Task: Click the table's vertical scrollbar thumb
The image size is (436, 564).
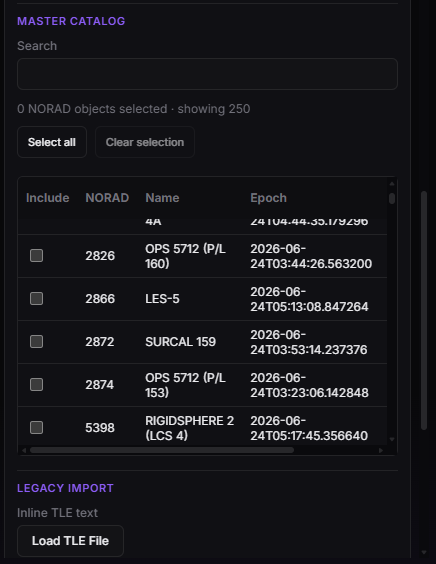Action: click(x=392, y=199)
